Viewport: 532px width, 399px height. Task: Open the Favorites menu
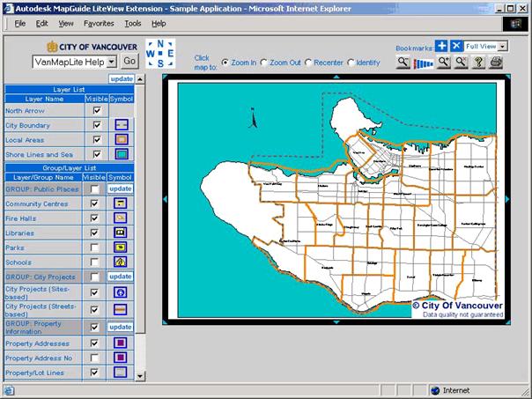(x=99, y=23)
